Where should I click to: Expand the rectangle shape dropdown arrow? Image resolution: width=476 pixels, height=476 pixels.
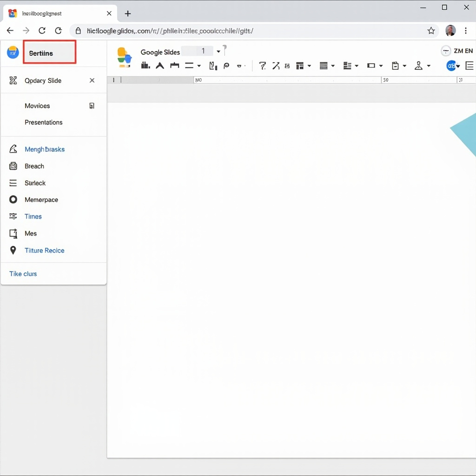(381, 66)
